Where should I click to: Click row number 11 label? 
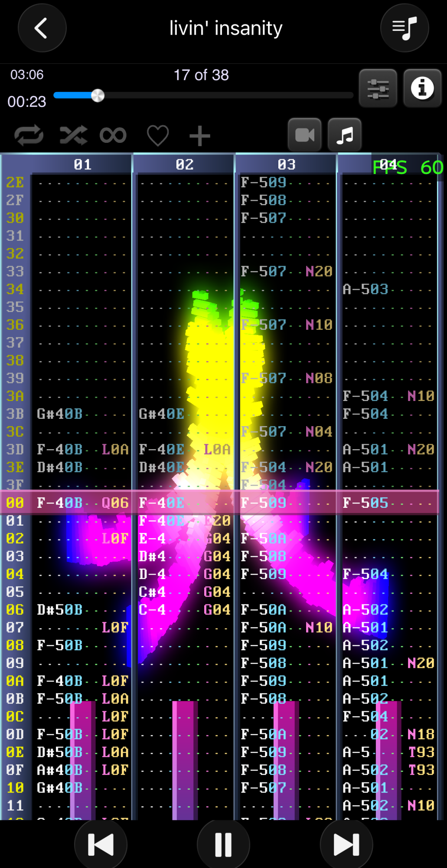pyautogui.click(x=15, y=805)
